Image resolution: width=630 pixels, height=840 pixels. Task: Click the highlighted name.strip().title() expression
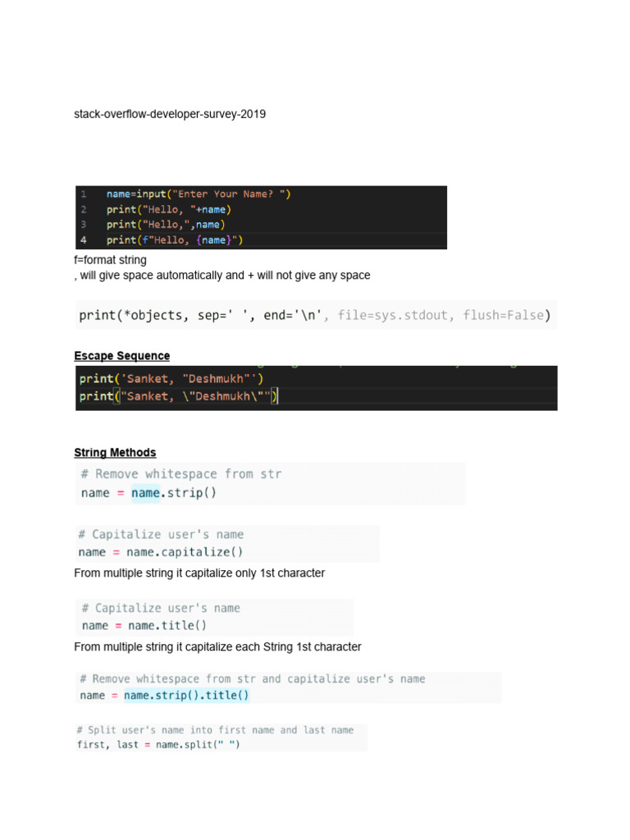click(186, 696)
